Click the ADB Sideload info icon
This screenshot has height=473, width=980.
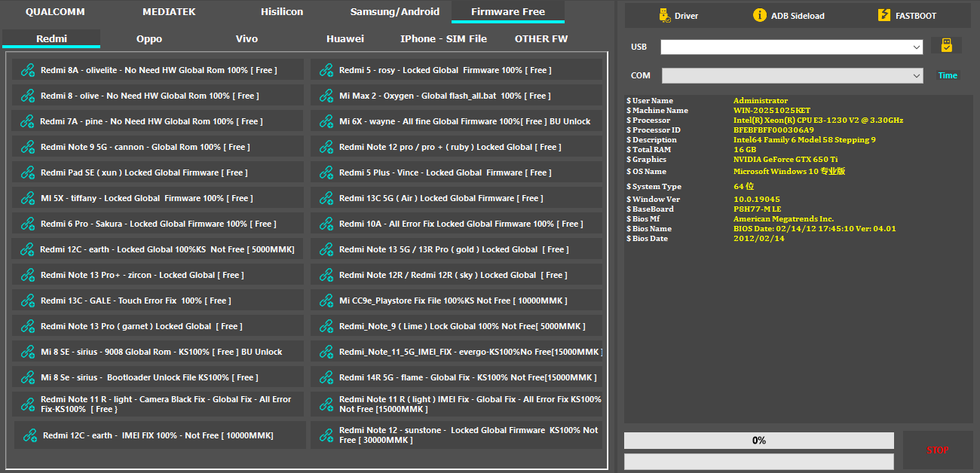[759, 15]
